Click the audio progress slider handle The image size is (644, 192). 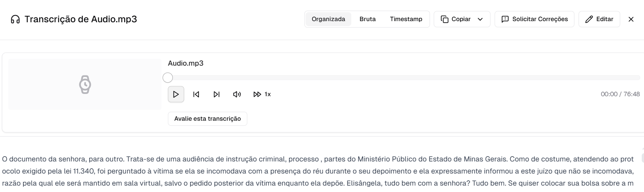[168, 78]
